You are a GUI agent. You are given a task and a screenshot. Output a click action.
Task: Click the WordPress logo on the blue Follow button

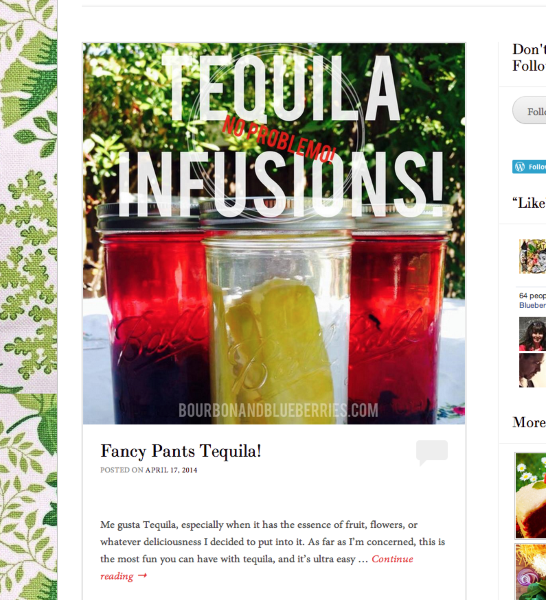pos(520,167)
